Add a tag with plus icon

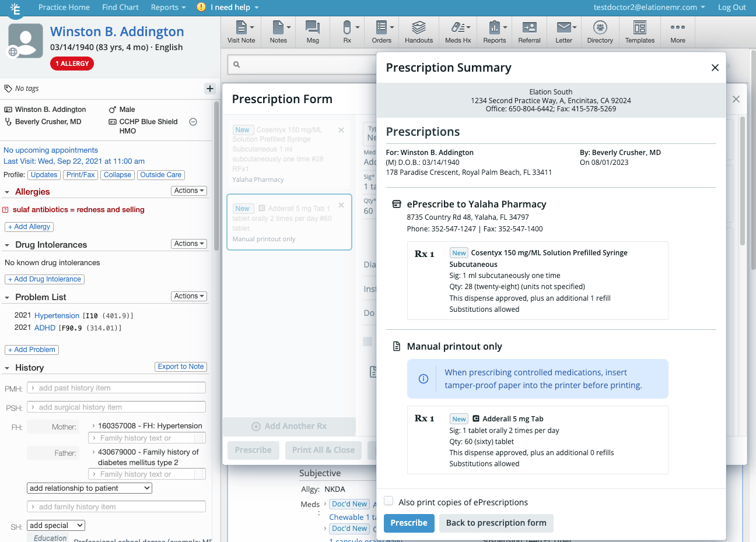click(210, 89)
